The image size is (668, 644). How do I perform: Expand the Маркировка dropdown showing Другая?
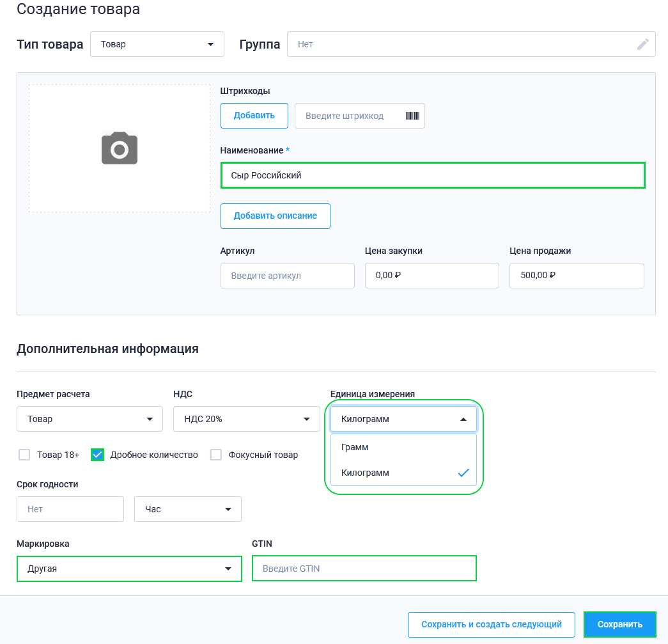coord(130,569)
